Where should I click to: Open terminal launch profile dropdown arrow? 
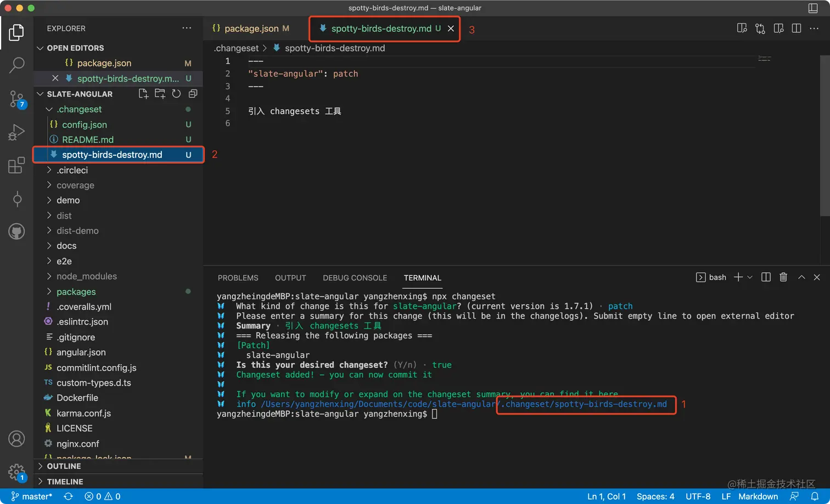tap(750, 278)
